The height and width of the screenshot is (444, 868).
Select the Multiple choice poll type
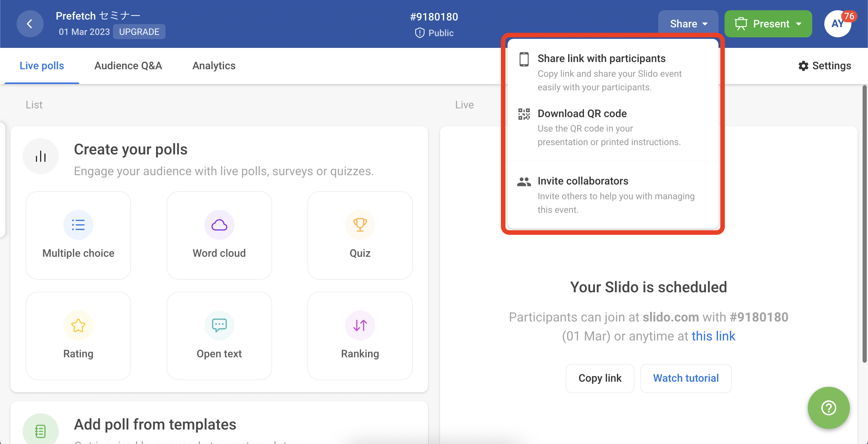coord(78,235)
